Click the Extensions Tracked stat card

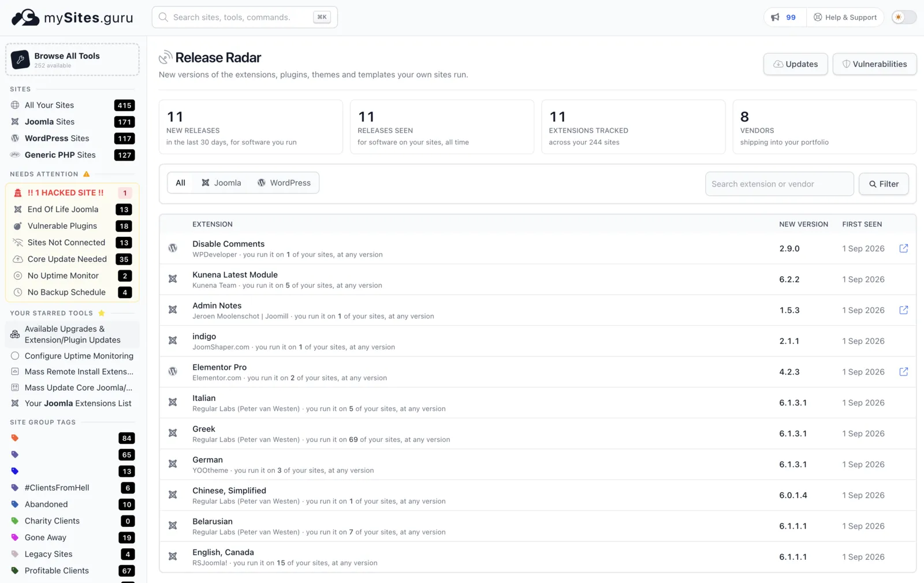[633, 127]
